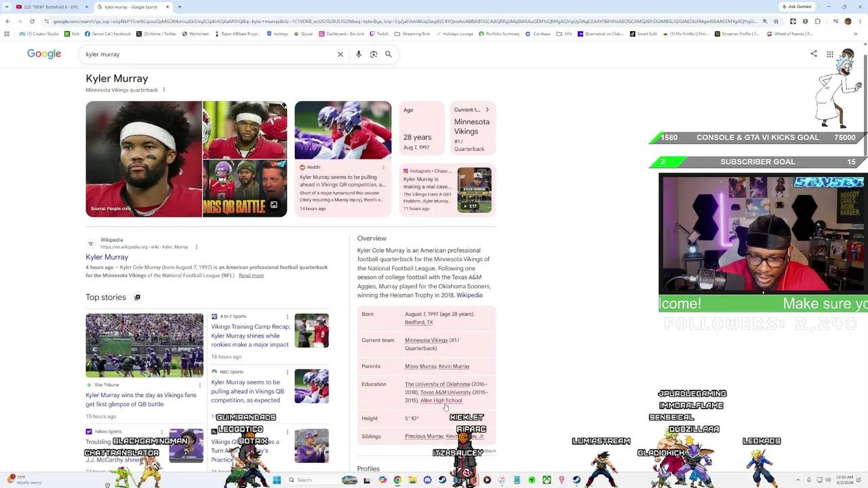Clear the search box with the X icon
Viewport: 868px width, 488px height.
click(340, 54)
